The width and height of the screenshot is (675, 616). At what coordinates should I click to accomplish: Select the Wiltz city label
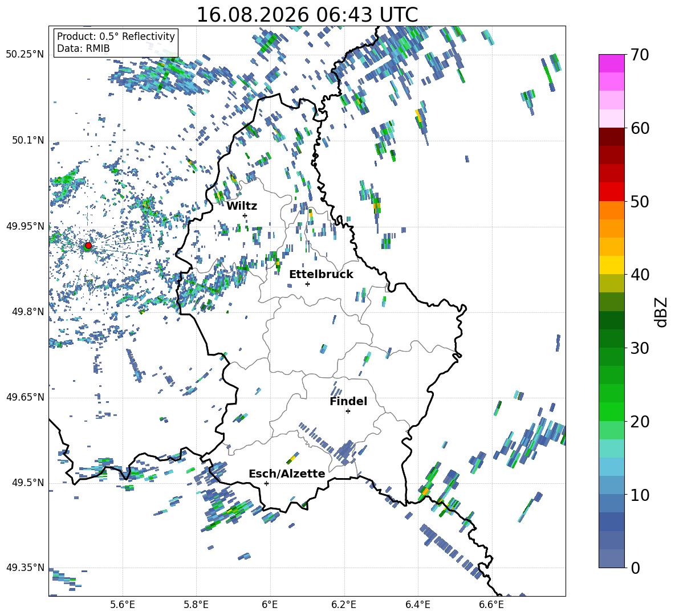[242, 206]
